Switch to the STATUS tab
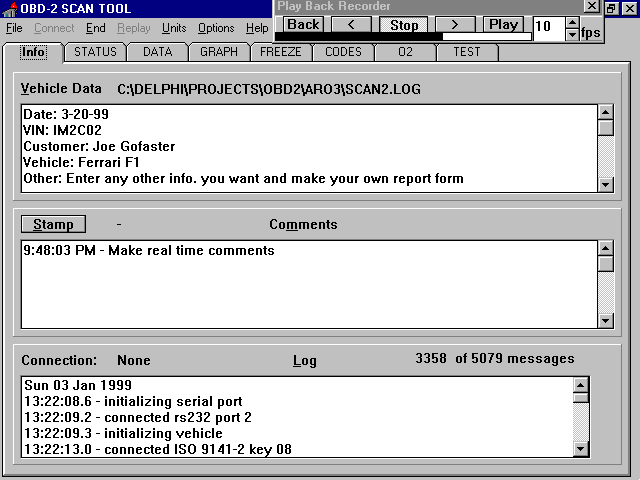 point(96,52)
